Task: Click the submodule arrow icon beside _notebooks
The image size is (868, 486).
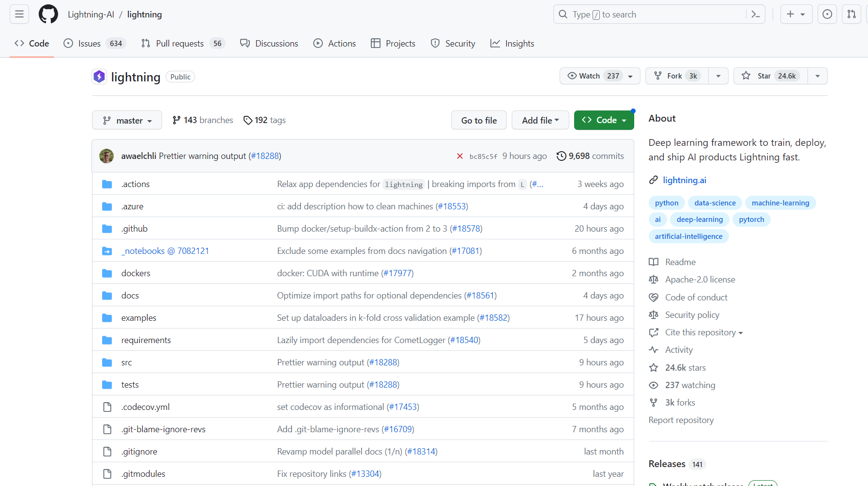Action: [107, 251]
